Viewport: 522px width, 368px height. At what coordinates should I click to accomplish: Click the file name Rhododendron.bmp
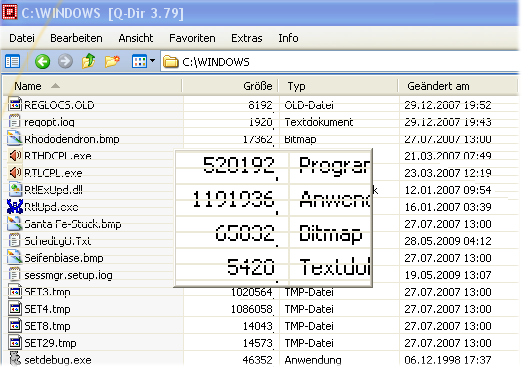(x=72, y=139)
